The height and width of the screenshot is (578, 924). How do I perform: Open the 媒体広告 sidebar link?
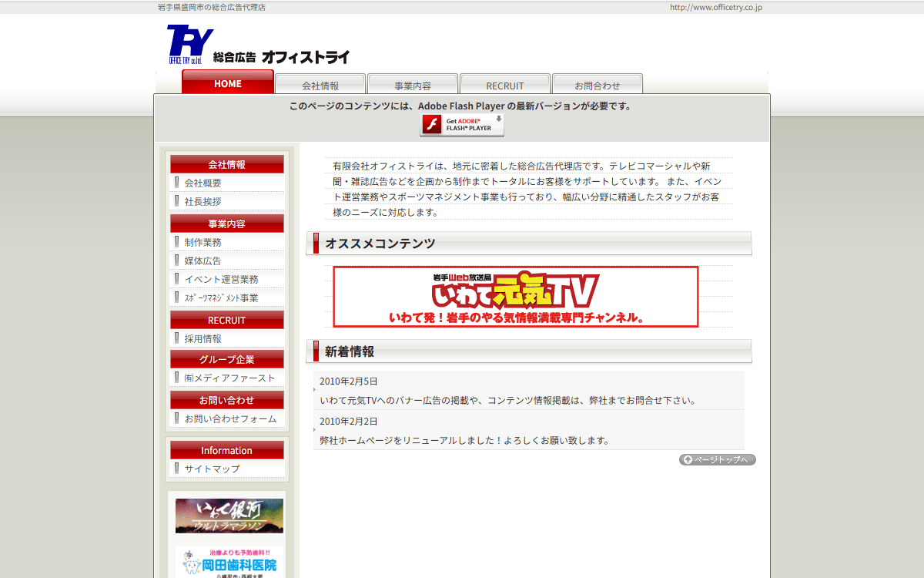coord(203,260)
